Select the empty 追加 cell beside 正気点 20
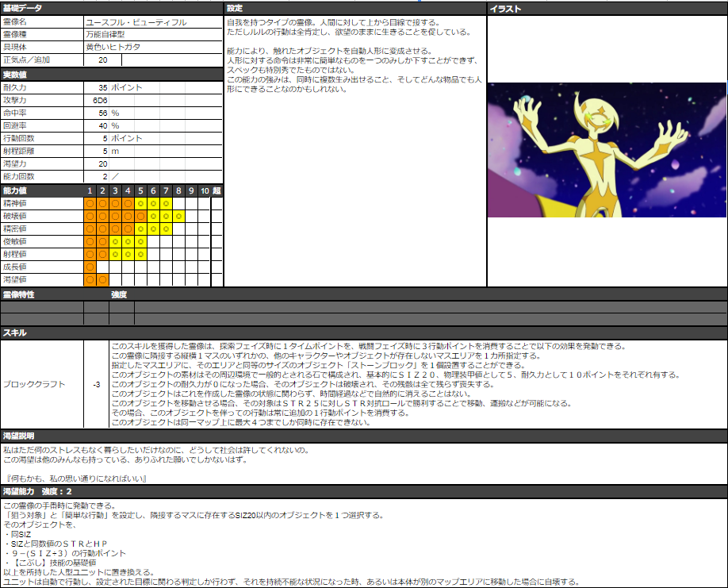The image size is (728, 588). click(172, 60)
